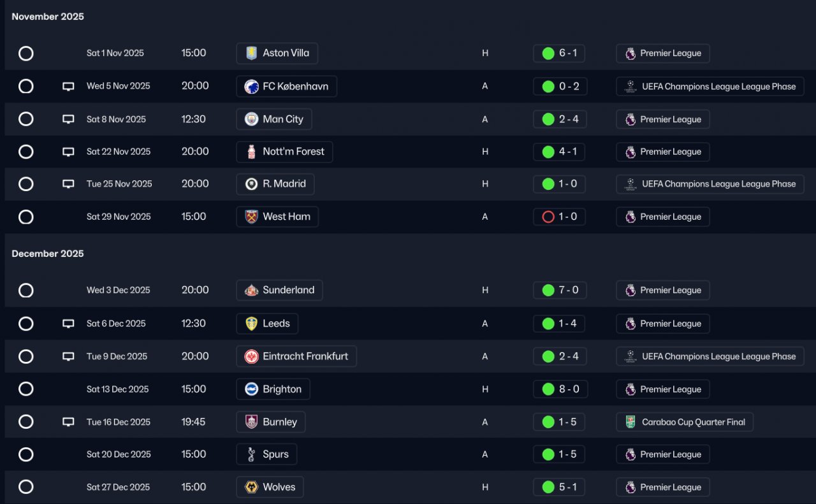Open Premier League link on the Leeds row
The height and width of the screenshot is (504, 816).
(663, 324)
